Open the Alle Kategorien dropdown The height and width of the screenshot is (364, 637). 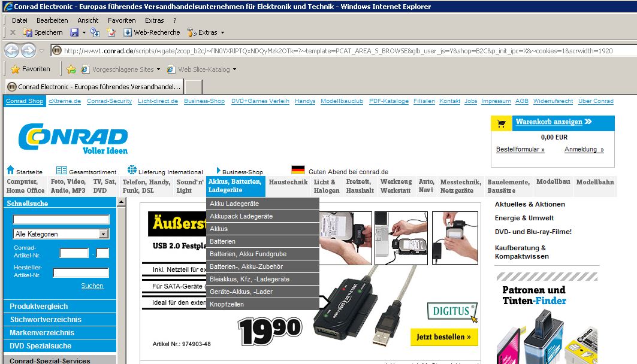point(104,234)
